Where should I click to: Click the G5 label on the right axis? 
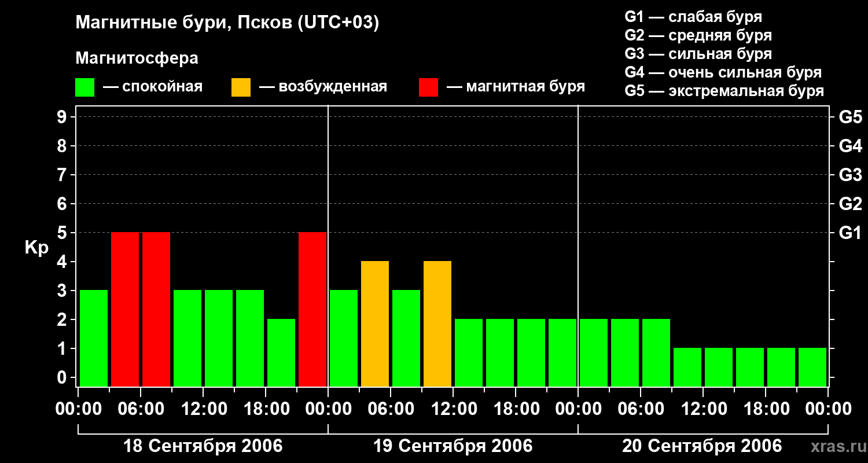pos(850,117)
